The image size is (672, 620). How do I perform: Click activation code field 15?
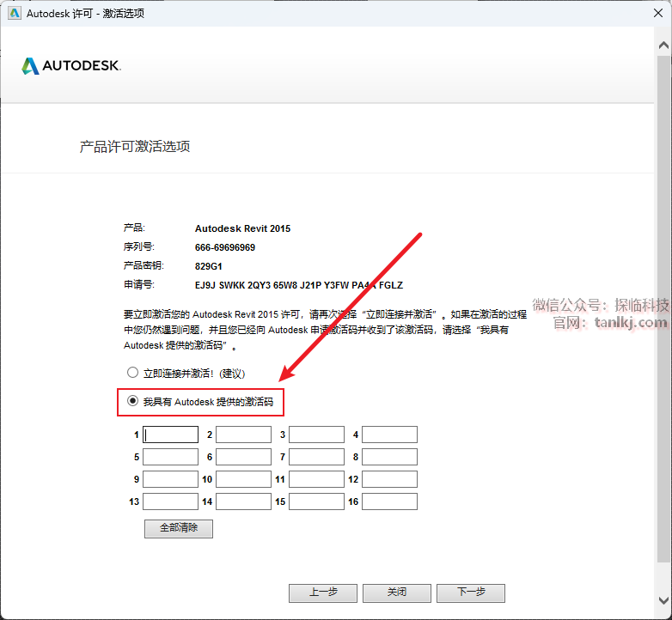click(x=317, y=501)
